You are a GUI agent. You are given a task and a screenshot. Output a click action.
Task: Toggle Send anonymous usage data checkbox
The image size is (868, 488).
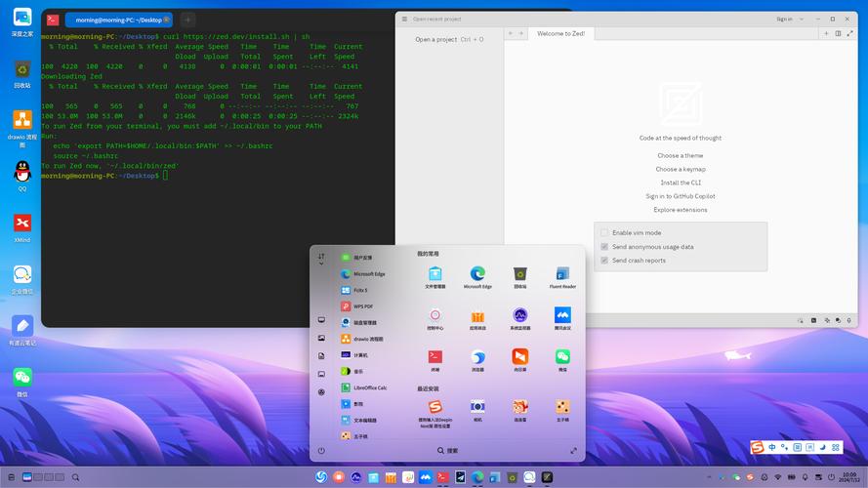[604, 247]
